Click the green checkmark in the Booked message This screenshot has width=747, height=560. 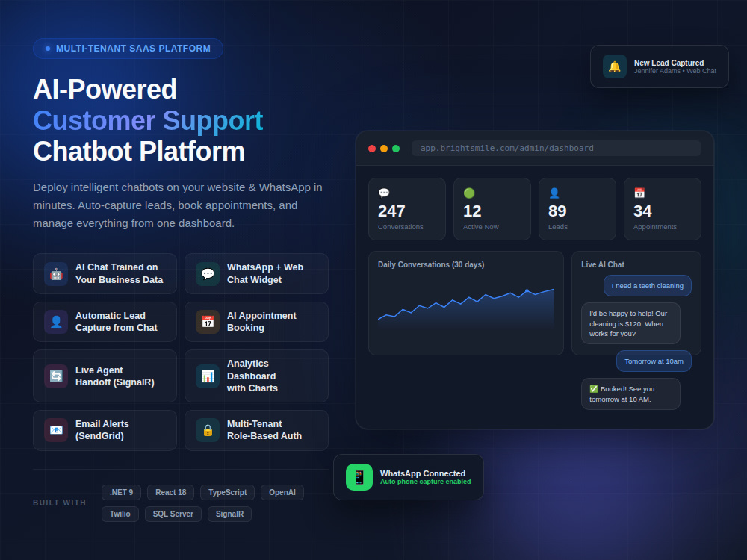(594, 388)
